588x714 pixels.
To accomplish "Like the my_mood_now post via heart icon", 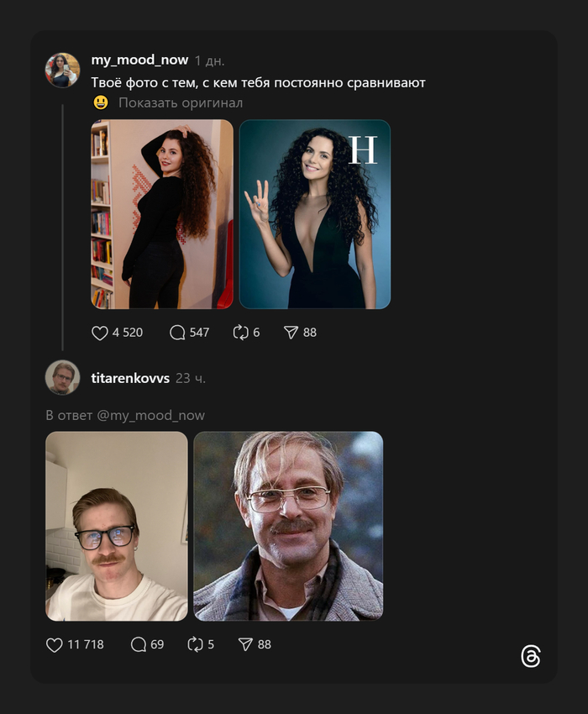I will (100, 333).
